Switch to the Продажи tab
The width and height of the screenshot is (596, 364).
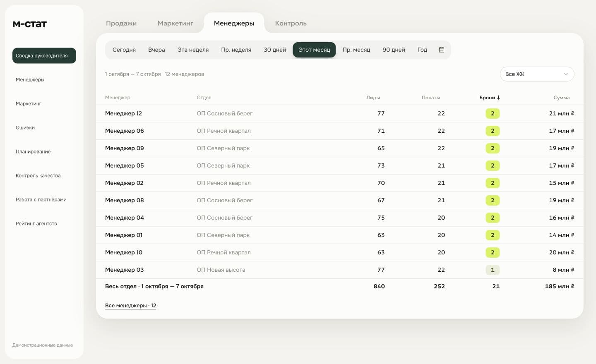pos(121,23)
